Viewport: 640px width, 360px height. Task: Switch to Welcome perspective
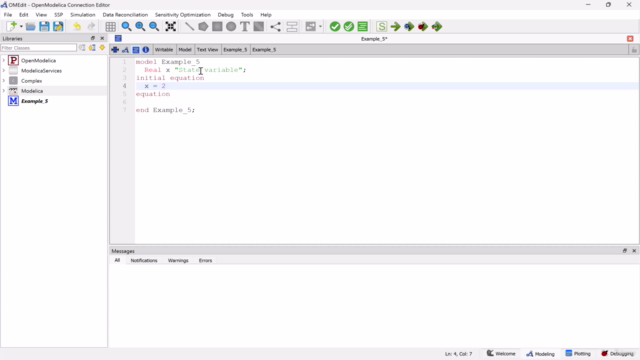click(501, 354)
